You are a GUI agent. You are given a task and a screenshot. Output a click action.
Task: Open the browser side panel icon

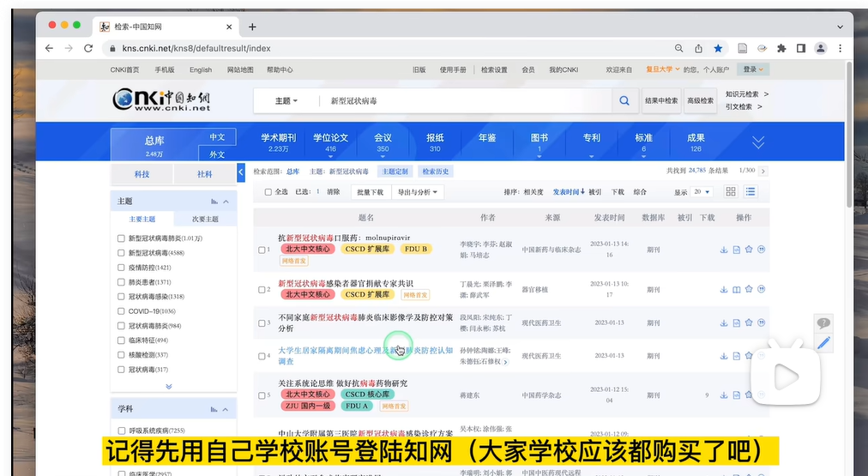pos(800,48)
